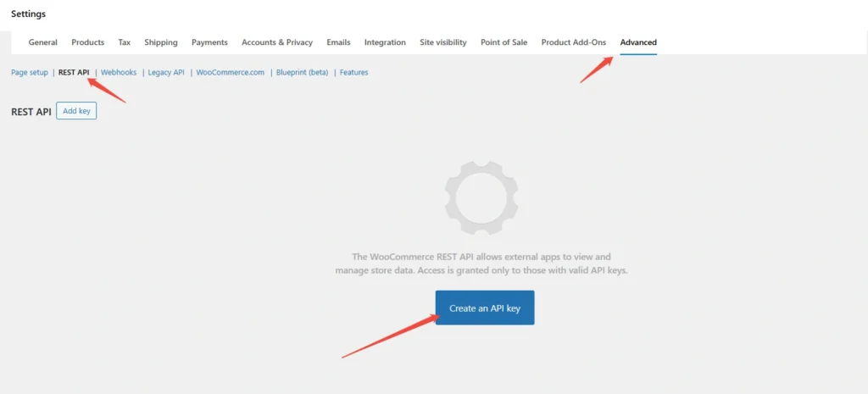Open Accounts & Privacy tab
The width and height of the screenshot is (868, 394).
click(x=277, y=42)
